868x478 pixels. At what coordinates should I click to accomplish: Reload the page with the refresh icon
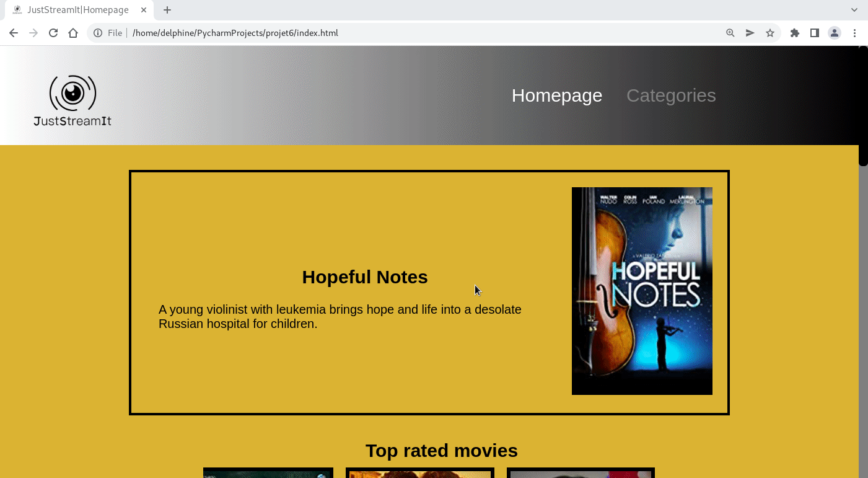click(x=53, y=33)
